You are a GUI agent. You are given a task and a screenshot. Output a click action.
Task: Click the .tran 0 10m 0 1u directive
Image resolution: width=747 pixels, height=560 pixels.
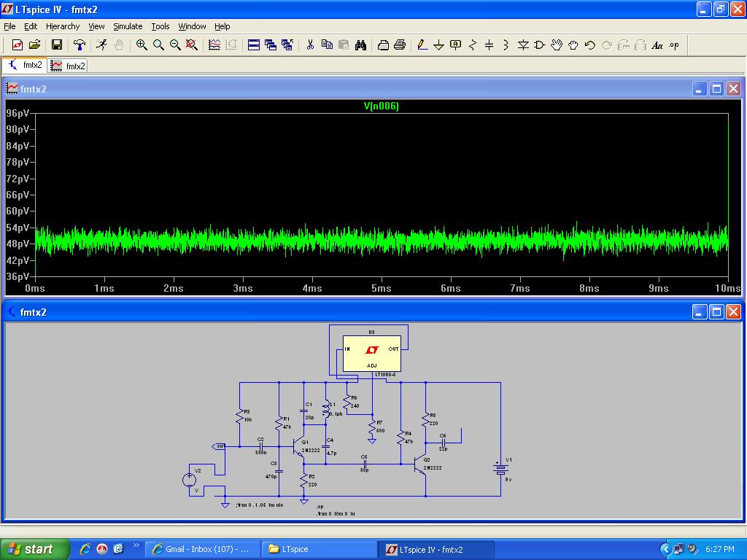[336, 514]
